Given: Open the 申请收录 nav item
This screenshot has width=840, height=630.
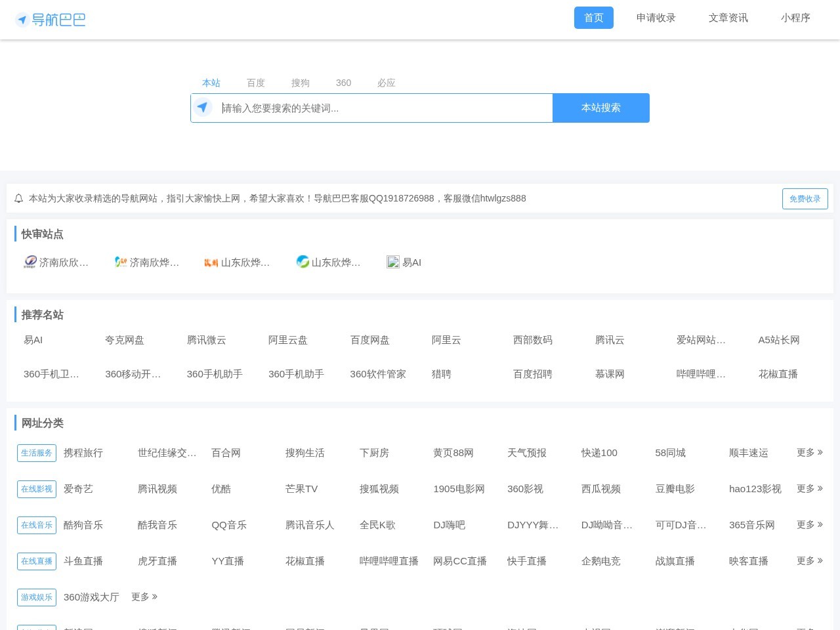Looking at the screenshot, I should point(656,18).
